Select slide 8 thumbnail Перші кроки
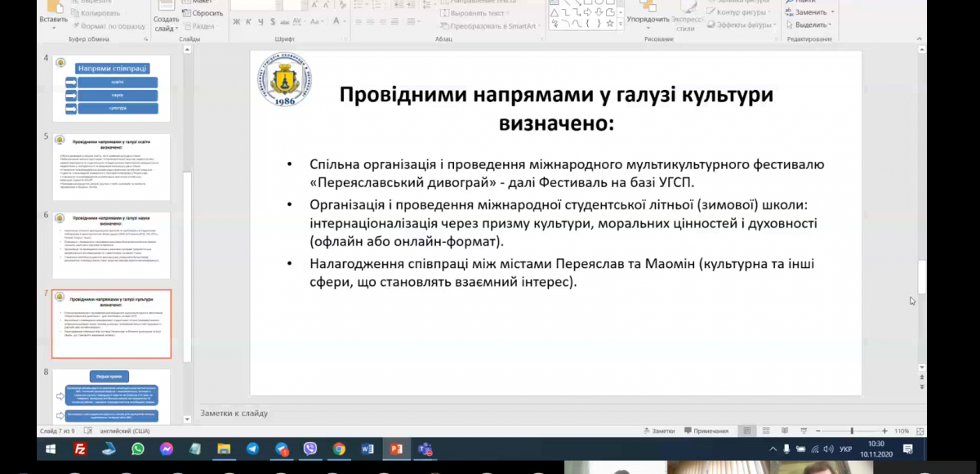This screenshot has height=474, width=980. (x=111, y=396)
